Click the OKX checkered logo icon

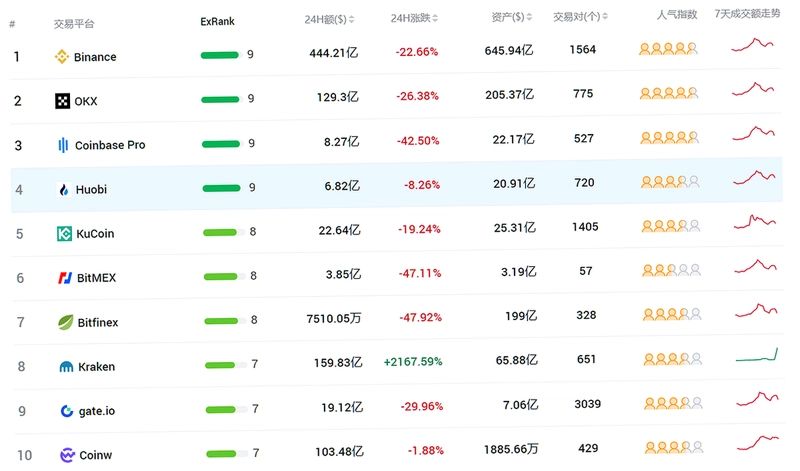[62, 101]
